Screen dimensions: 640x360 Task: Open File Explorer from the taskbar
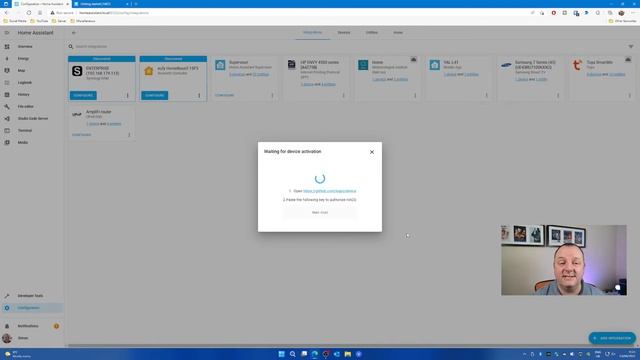click(347, 354)
